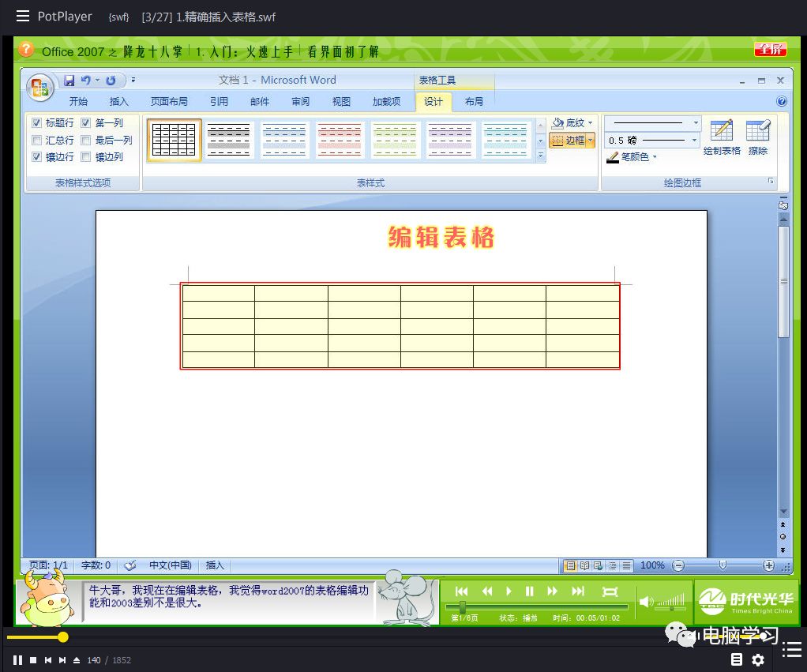Click the red 全屏 (Fullscreen) button
Screen dimensions: 807x672
tap(770, 50)
